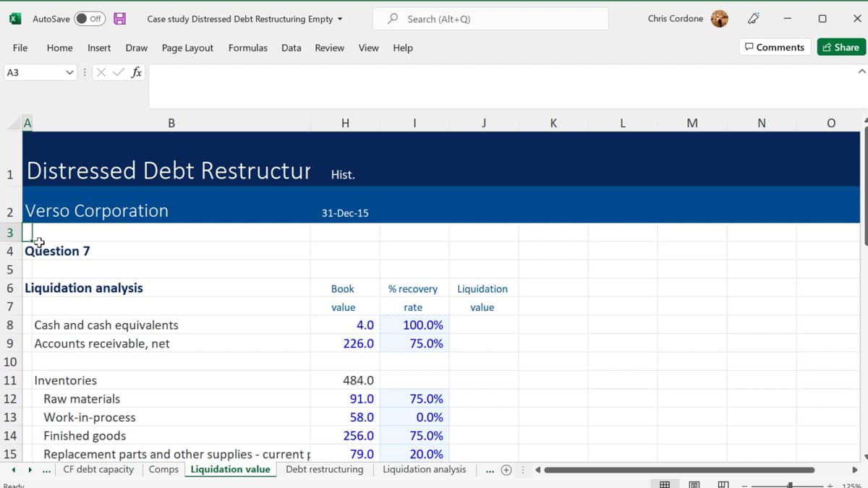Switch to Normal view icon
The height and width of the screenshot is (488, 868).
(665, 484)
